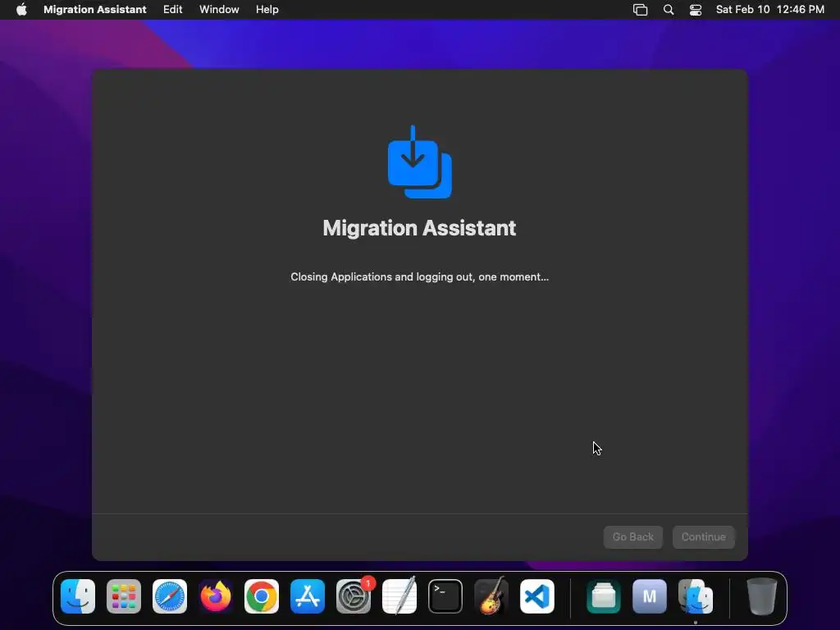This screenshot has width=840, height=630.
Task: Open the Help menu
Action: click(x=267, y=10)
